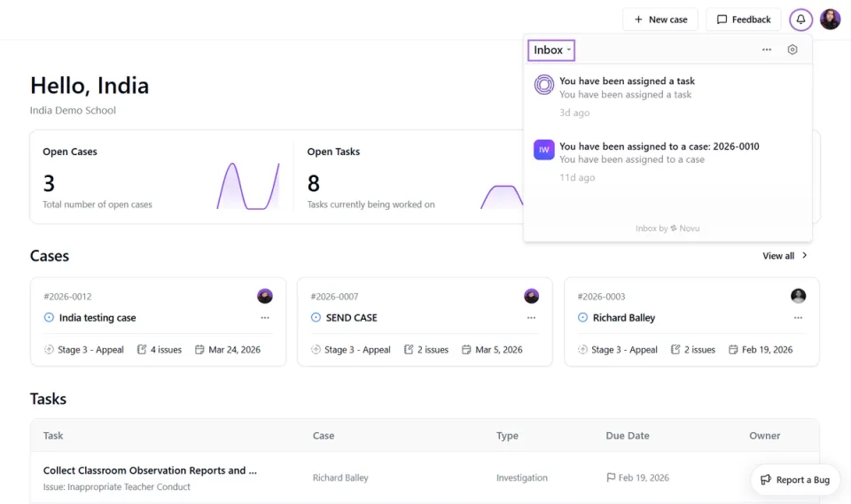851x504 pixels.
Task: Click India Demo School subtitle
Action: 73,110
